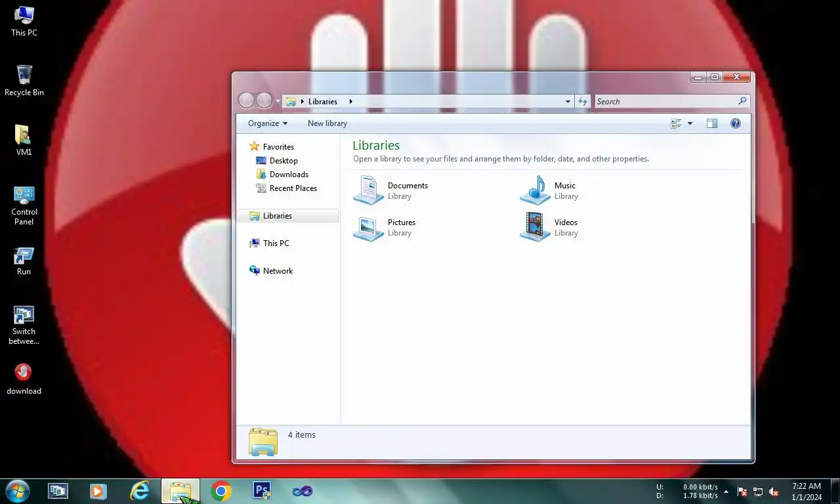Viewport: 840px width, 504px height.
Task: Expand arrow before Libraries in address bar
Action: [302, 102]
